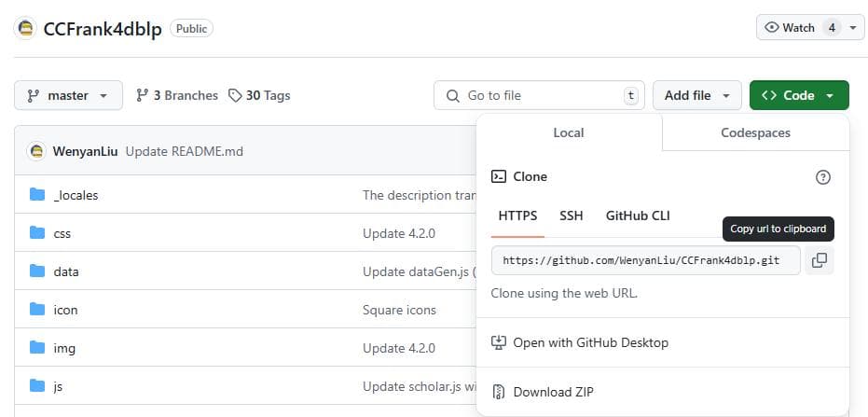This screenshot has width=868, height=417.
Task: Open the _locales folder name
Action: (x=76, y=196)
